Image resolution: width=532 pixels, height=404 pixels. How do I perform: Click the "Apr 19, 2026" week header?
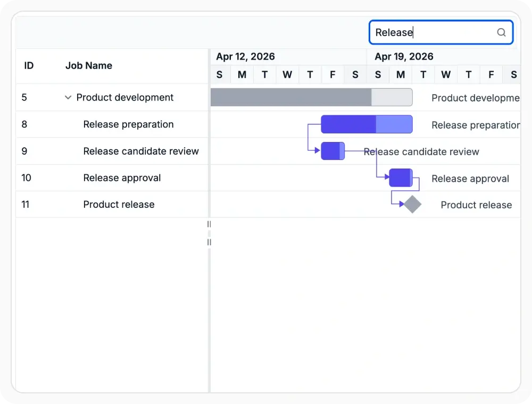[x=404, y=56]
